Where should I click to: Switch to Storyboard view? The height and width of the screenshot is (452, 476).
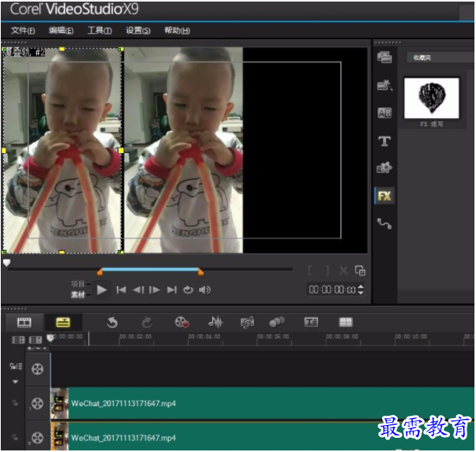[x=24, y=323]
